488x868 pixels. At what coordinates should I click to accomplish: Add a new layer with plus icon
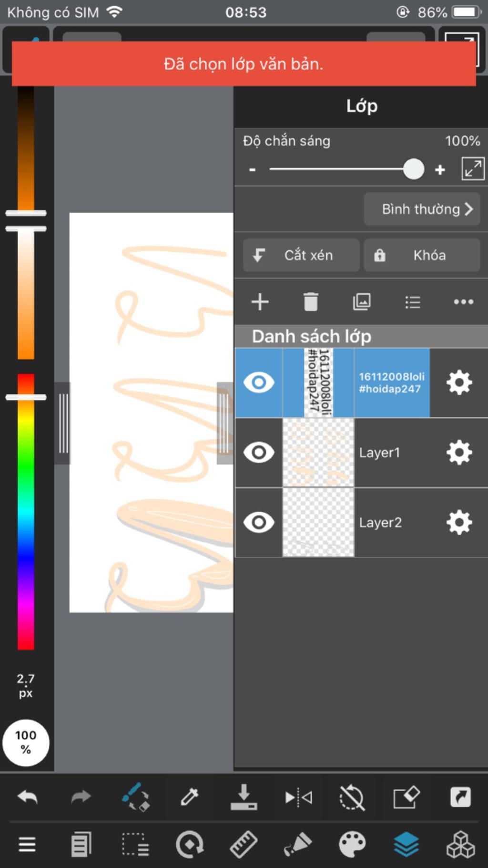(x=260, y=302)
